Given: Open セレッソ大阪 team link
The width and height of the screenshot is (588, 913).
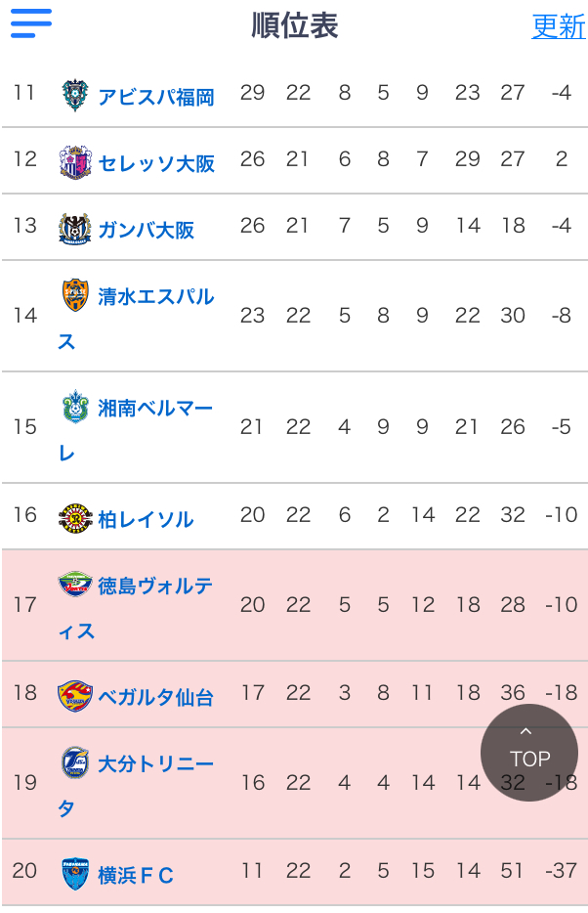Looking at the screenshot, I should (156, 163).
